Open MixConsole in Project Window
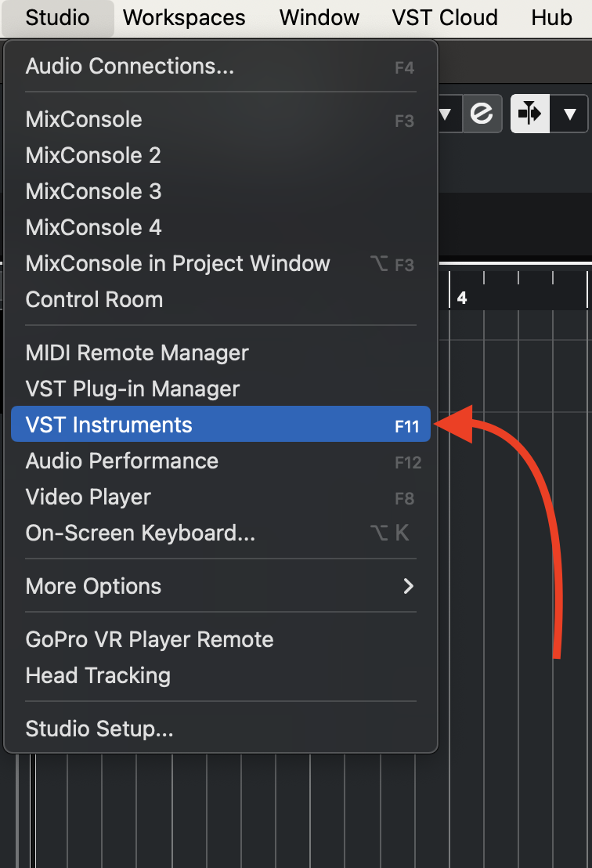This screenshot has width=592, height=868. (x=178, y=263)
